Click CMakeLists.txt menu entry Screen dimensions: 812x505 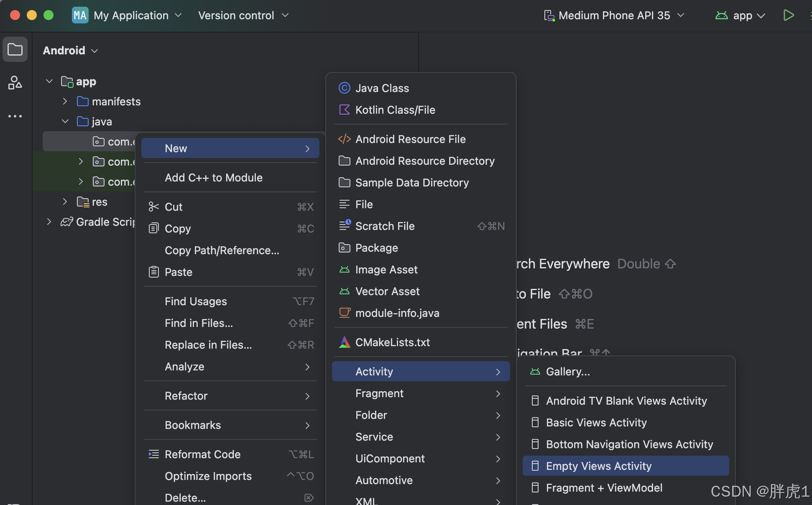point(392,342)
